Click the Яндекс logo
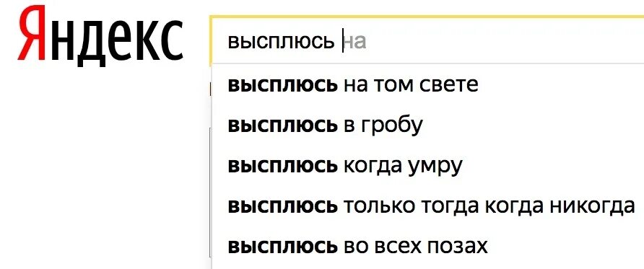Screen dimensions: 644x269 (100, 35)
